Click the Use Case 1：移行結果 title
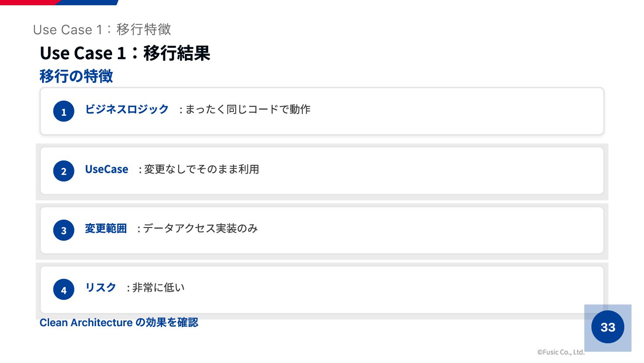Viewport: 644px width, 363px height. [x=125, y=53]
